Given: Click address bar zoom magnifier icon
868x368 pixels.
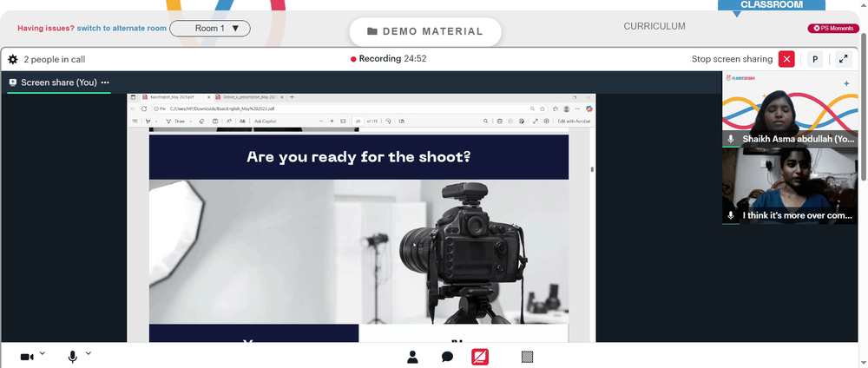Looking at the screenshot, I should [x=533, y=109].
